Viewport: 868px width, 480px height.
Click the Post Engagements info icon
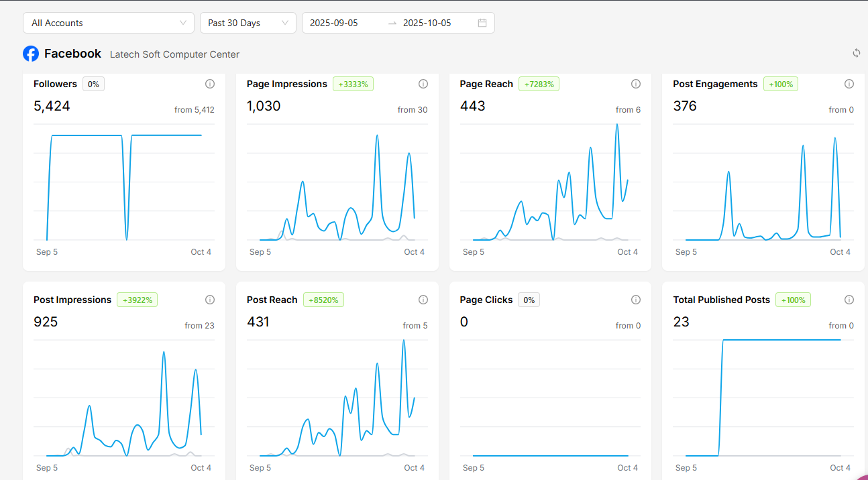click(x=849, y=84)
